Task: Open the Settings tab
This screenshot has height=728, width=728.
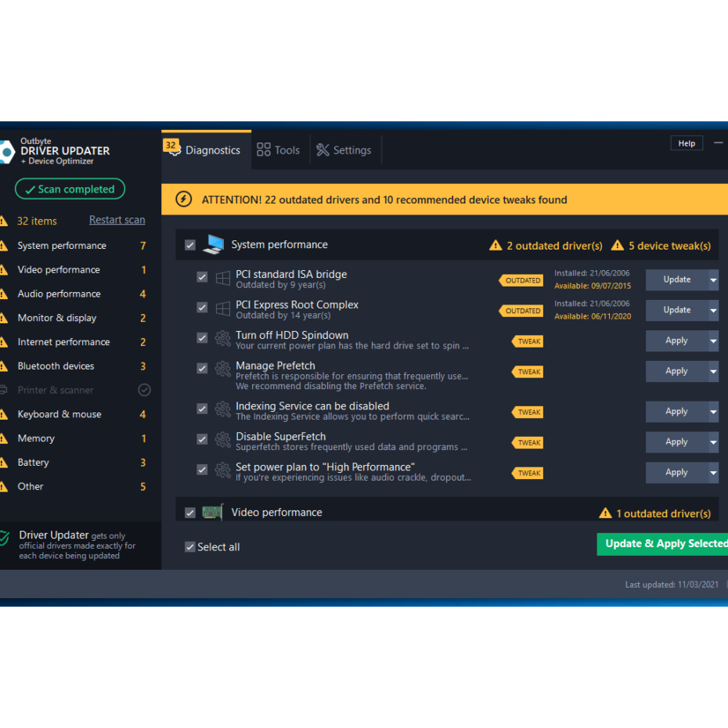Action: coord(344,150)
